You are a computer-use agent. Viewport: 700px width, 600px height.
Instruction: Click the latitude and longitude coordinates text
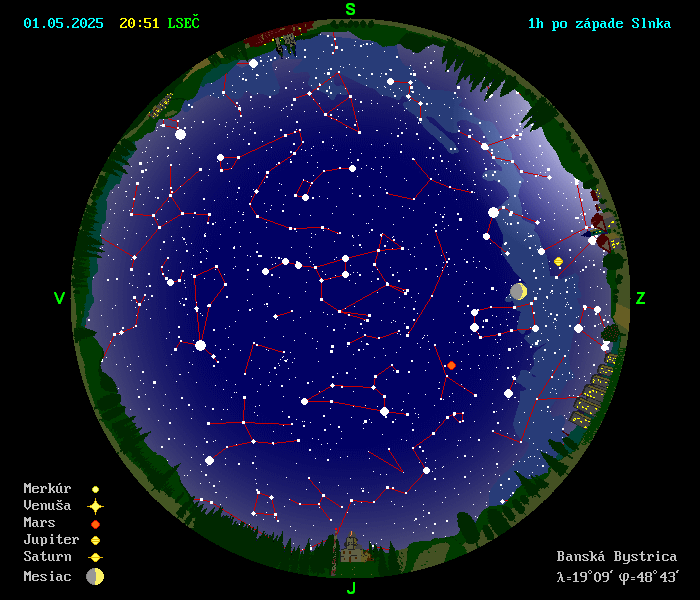click(x=616, y=576)
